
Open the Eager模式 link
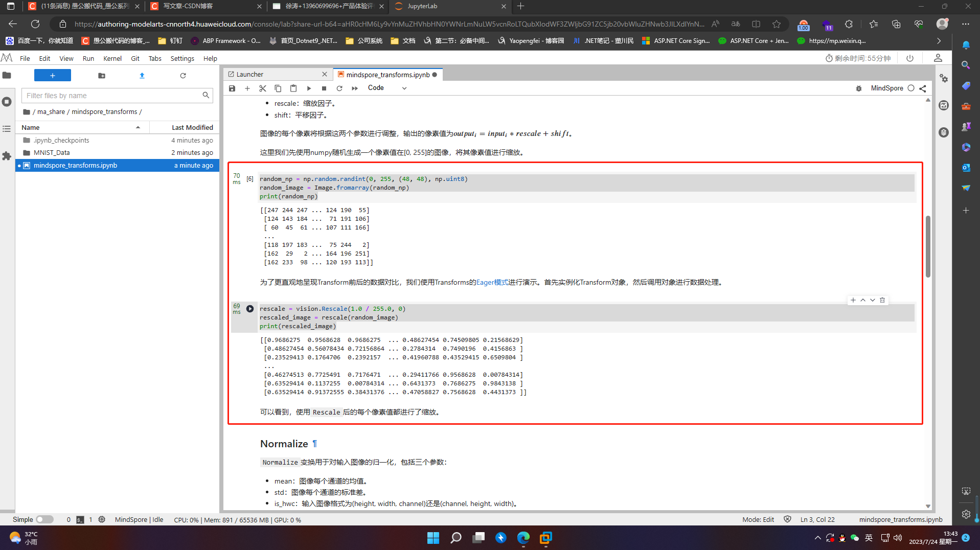pos(492,282)
